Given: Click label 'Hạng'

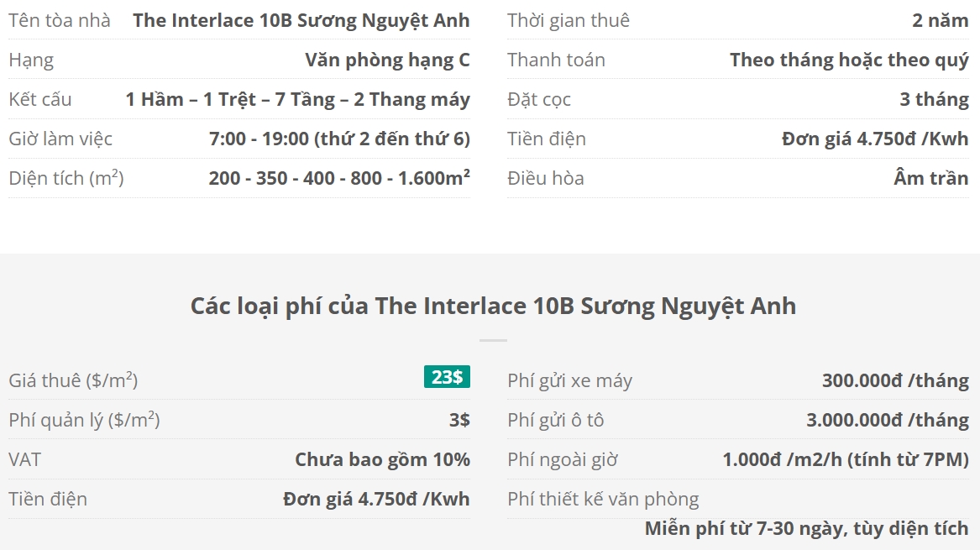Looking at the screenshot, I should tap(31, 60).
